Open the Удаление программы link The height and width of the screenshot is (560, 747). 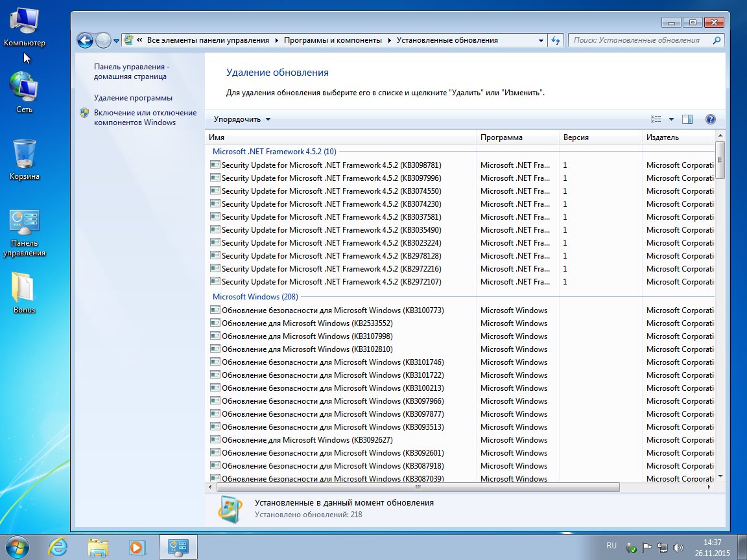pyautogui.click(x=133, y=98)
